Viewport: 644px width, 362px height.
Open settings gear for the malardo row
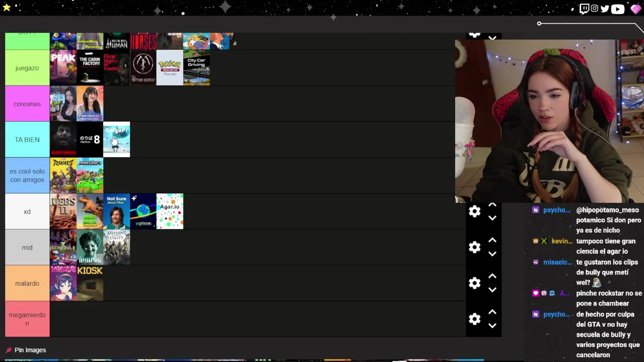click(474, 283)
